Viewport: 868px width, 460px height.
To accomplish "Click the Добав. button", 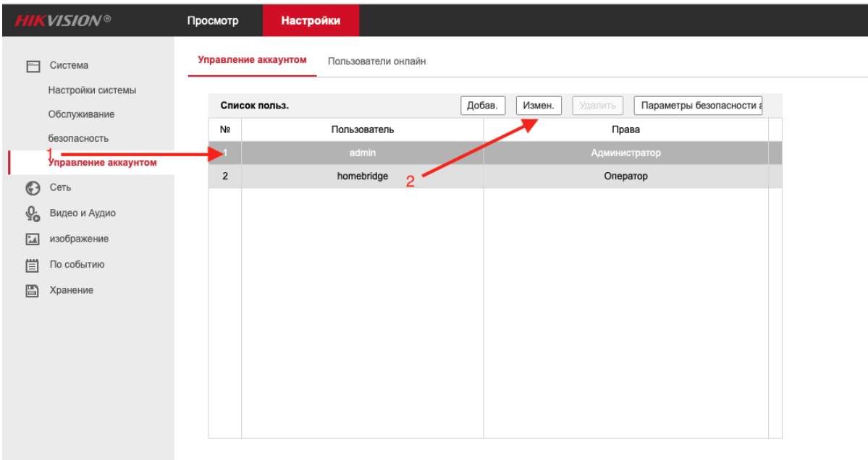I will (x=483, y=104).
